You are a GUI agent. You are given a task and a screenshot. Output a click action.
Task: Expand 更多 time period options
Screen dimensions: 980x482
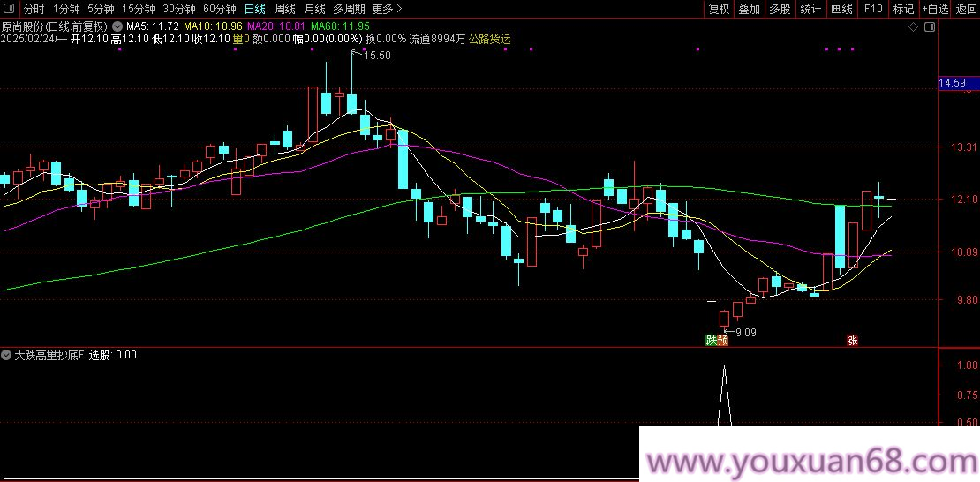[386, 9]
